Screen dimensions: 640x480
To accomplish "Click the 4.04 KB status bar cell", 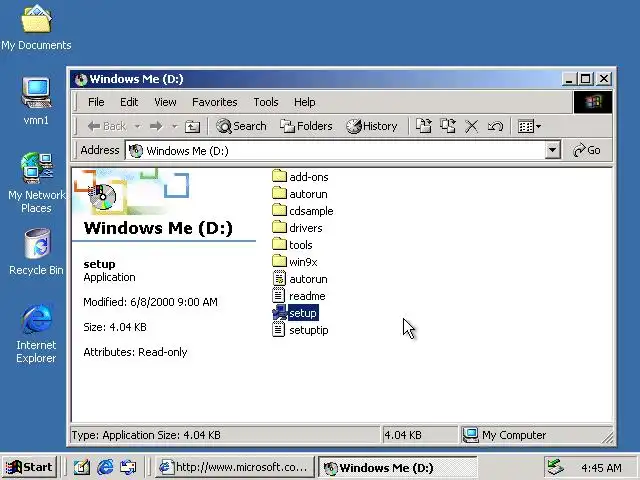I will click(420, 435).
